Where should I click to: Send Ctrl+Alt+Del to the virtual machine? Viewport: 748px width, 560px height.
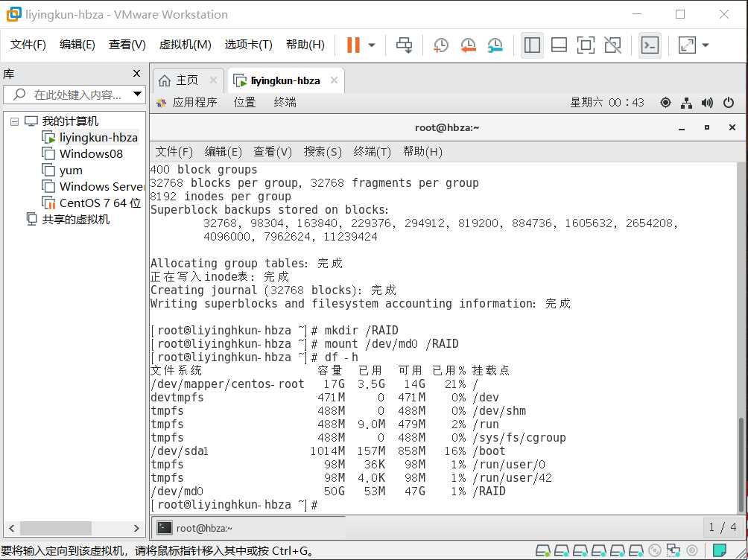point(404,45)
